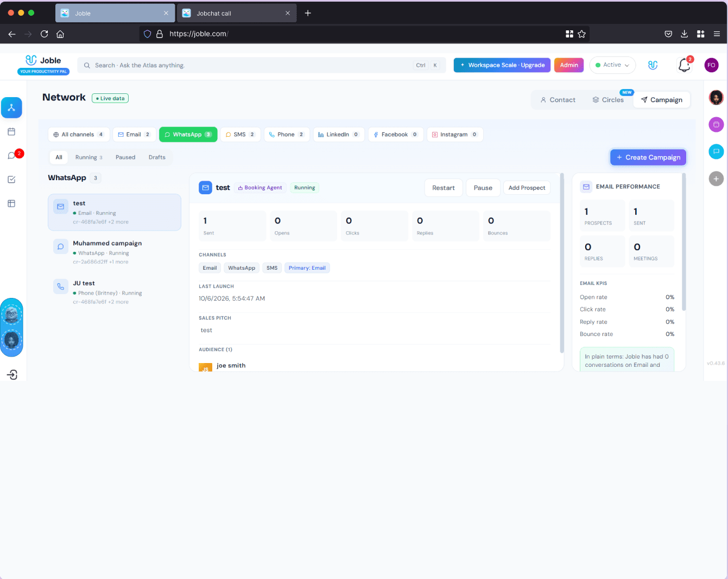Select the JU test campaign item

115,292
